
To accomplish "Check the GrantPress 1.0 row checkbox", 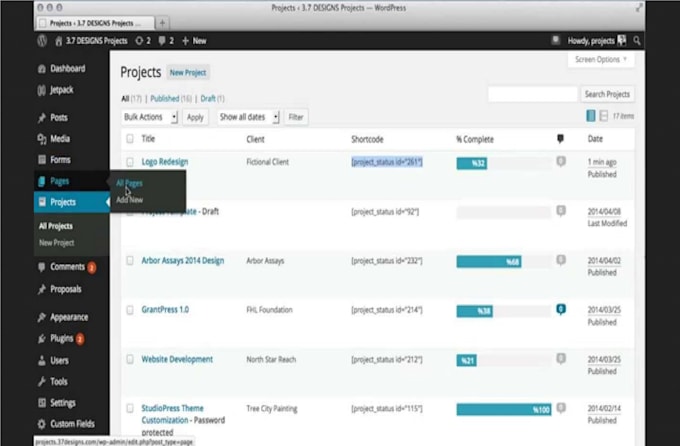I will pos(130,310).
